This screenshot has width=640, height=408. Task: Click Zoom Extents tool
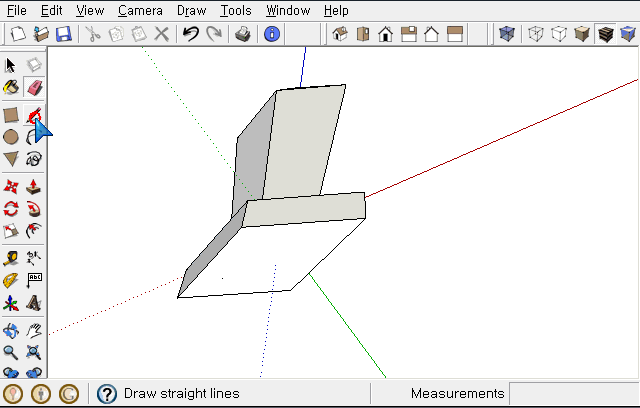click(x=34, y=353)
